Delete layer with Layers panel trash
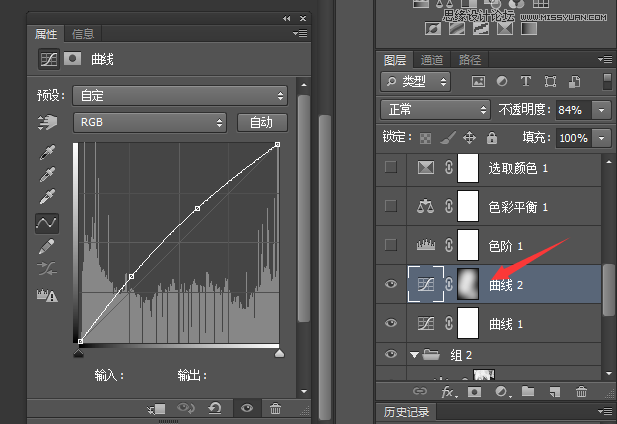 point(581,391)
